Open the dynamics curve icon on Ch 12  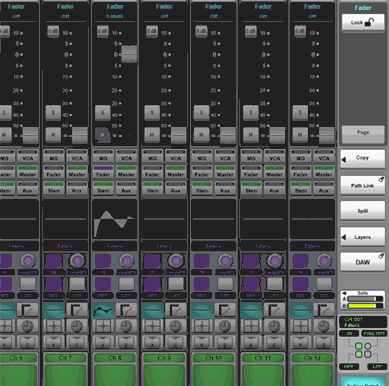pos(324,310)
